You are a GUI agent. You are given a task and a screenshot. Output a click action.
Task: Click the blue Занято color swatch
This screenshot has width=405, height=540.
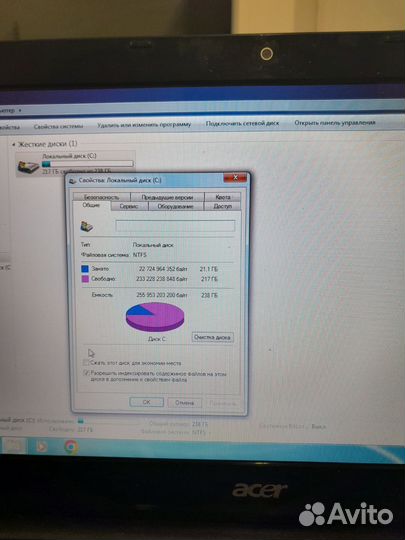pos(85,269)
